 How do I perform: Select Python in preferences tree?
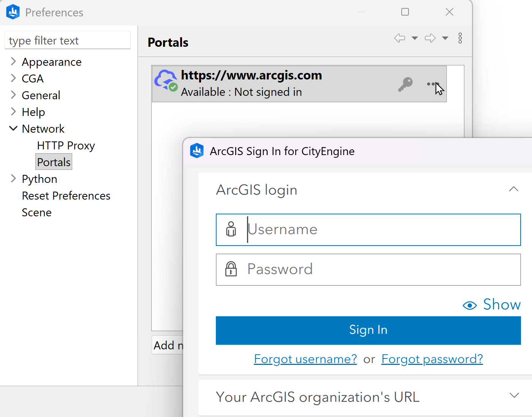40,179
